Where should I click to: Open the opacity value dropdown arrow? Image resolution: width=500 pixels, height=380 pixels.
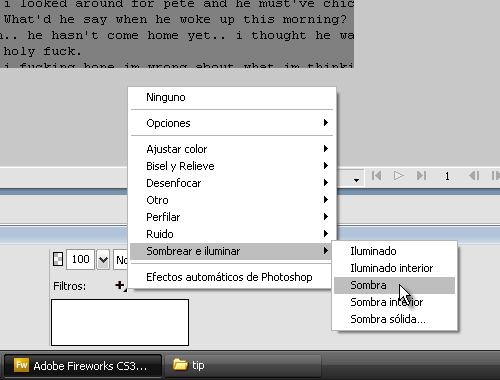pyautogui.click(x=103, y=259)
